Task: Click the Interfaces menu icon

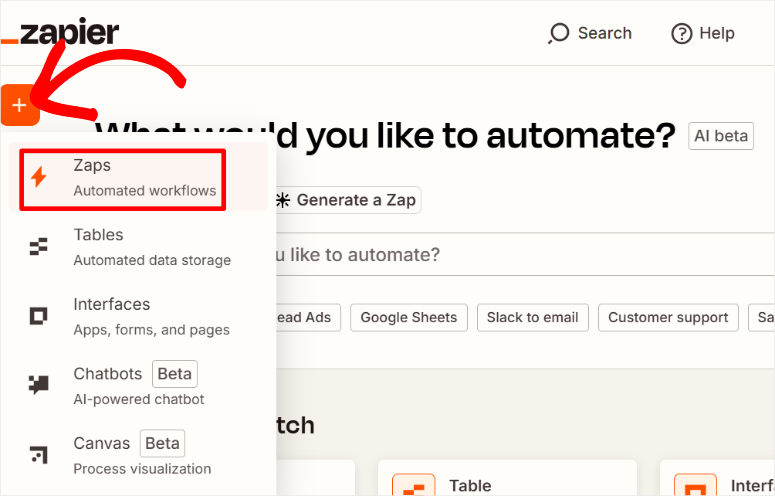Action: click(39, 316)
